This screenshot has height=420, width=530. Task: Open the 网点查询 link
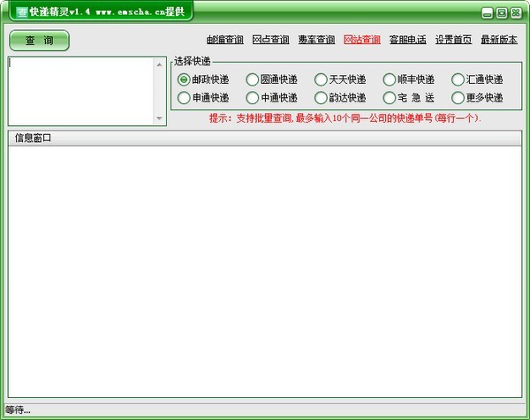point(270,40)
